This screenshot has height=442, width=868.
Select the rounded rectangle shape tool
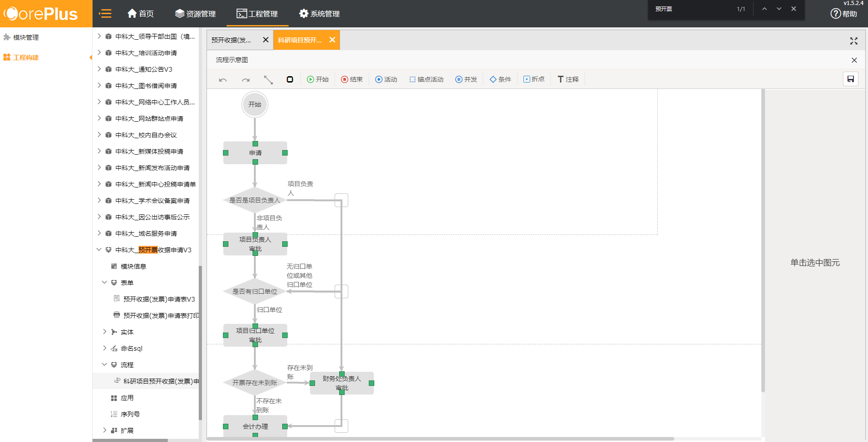(289, 79)
